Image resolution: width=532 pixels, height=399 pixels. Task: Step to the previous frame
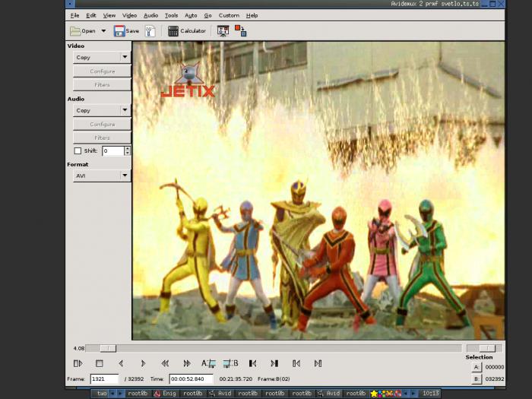tap(121, 363)
